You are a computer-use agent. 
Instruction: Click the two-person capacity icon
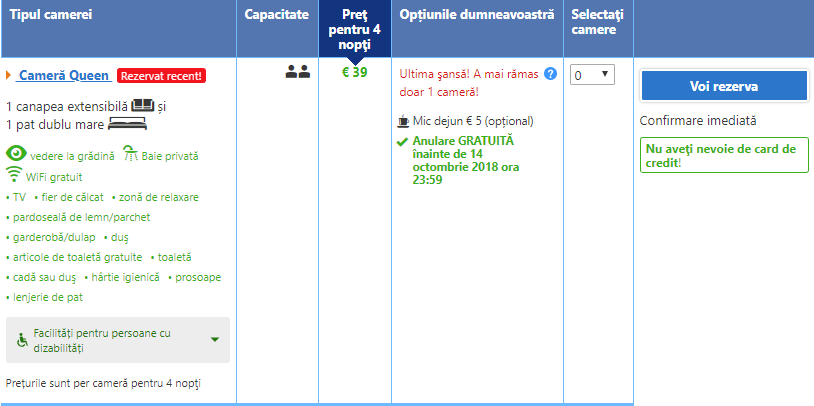[x=297, y=72]
